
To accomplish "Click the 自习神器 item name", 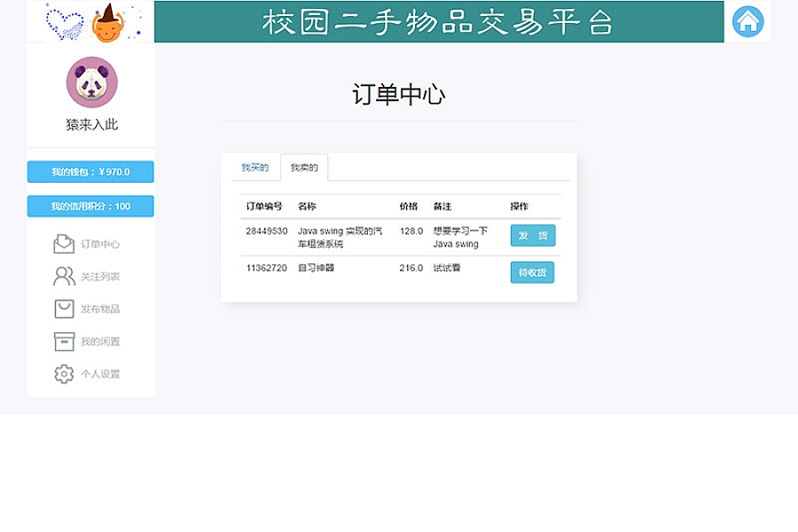I will pyautogui.click(x=316, y=268).
